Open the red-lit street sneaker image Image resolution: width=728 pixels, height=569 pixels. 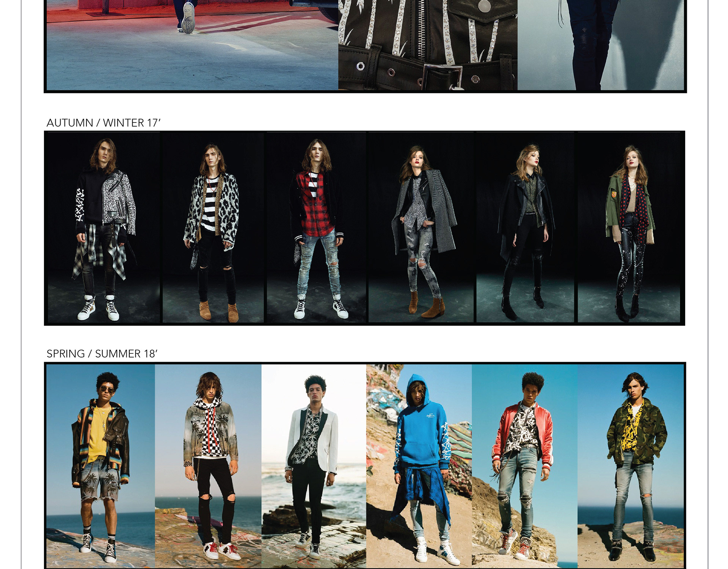click(x=191, y=45)
